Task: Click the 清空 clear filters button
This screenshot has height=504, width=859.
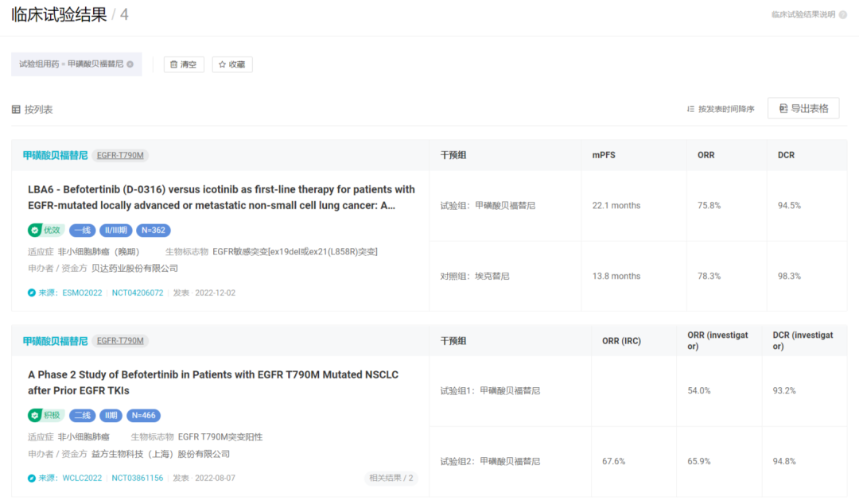Action: coord(184,64)
